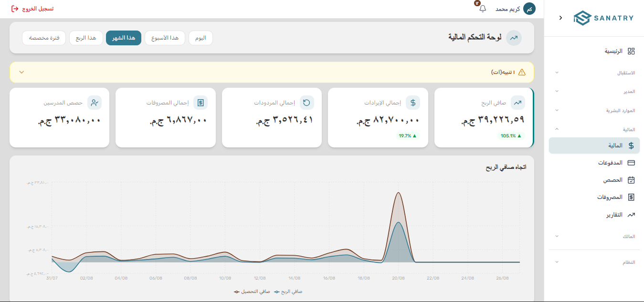Select the هذا الأسبوع period tab

tap(165, 38)
